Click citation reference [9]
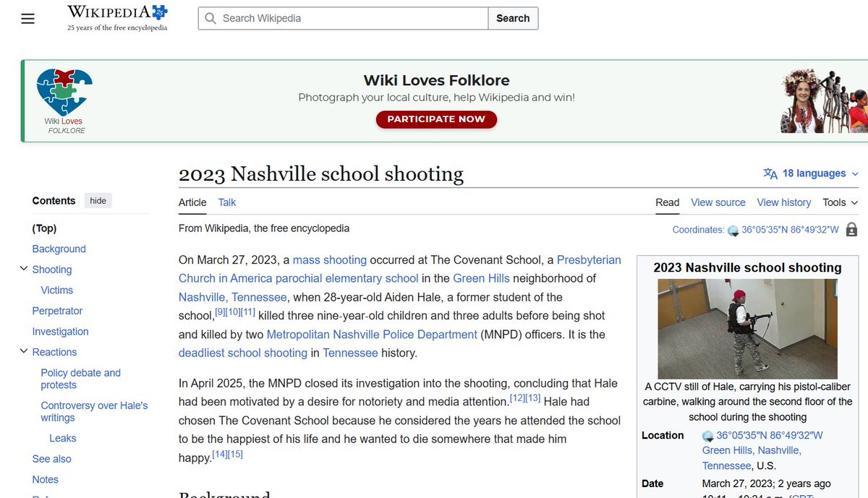Screen dimensions: 868x498 220,312
